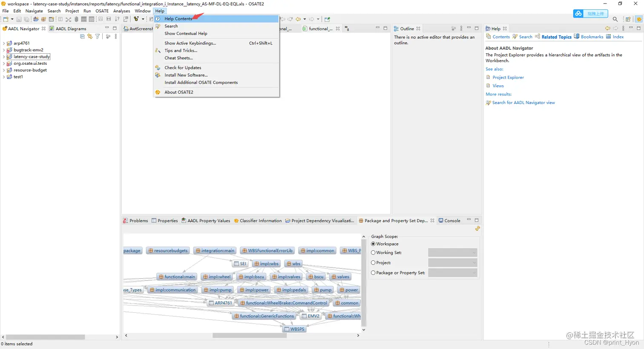
Task: Expand the bugtrack-emv2 project node
Action: point(4,50)
